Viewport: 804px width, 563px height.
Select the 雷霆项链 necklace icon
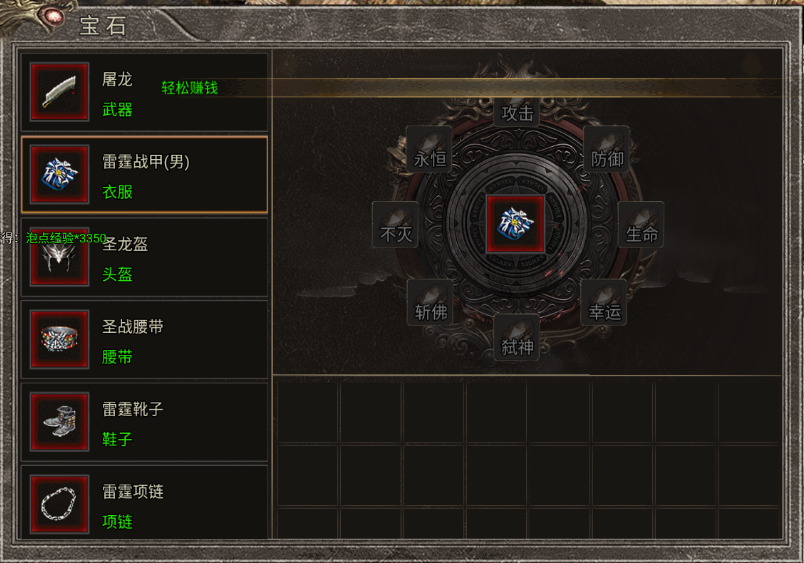tap(59, 505)
